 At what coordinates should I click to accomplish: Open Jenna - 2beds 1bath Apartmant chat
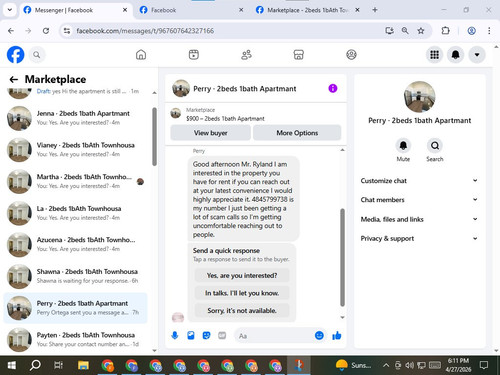[x=75, y=118]
